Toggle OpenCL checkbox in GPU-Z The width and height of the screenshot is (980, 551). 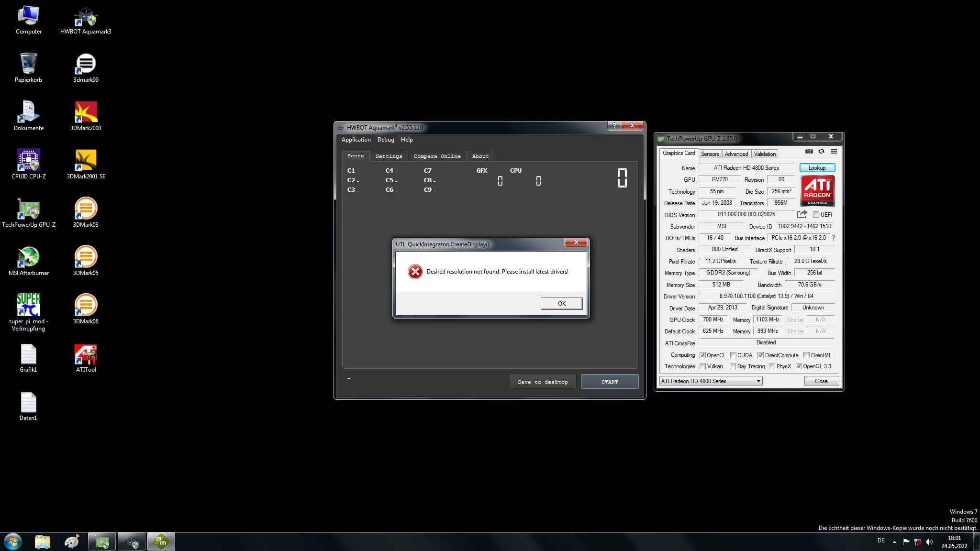[702, 355]
